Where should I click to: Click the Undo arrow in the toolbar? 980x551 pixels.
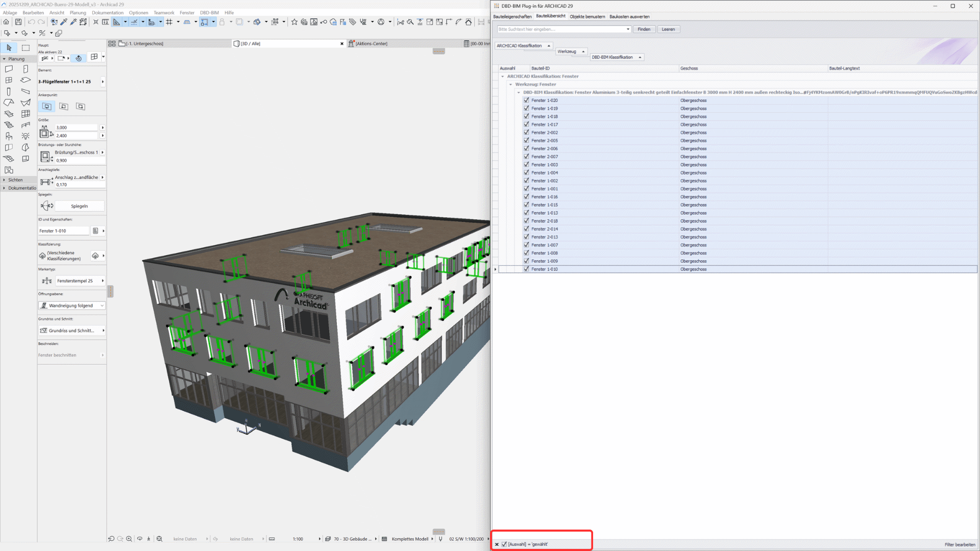coord(31,22)
